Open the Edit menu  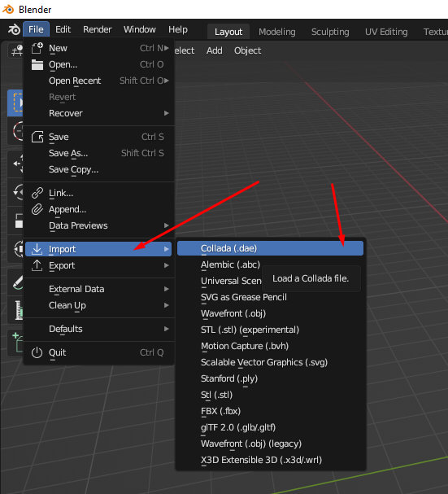(63, 29)
